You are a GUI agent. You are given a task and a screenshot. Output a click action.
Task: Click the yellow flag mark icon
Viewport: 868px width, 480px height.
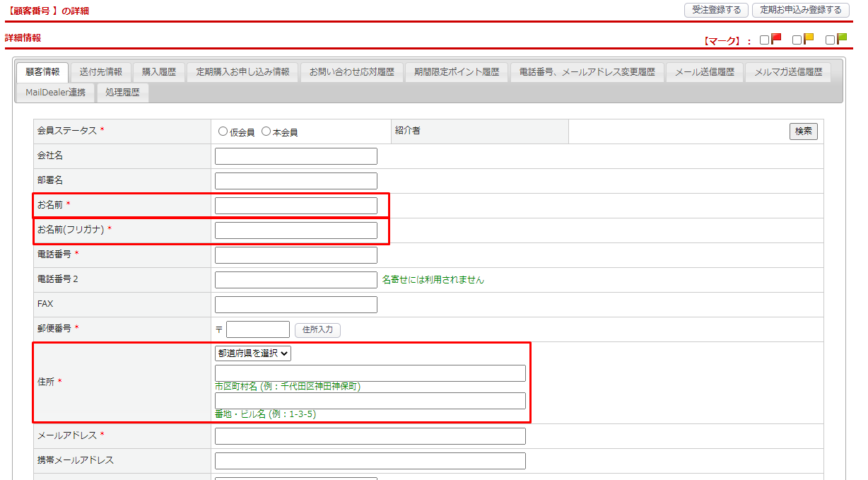pos(809,40)
